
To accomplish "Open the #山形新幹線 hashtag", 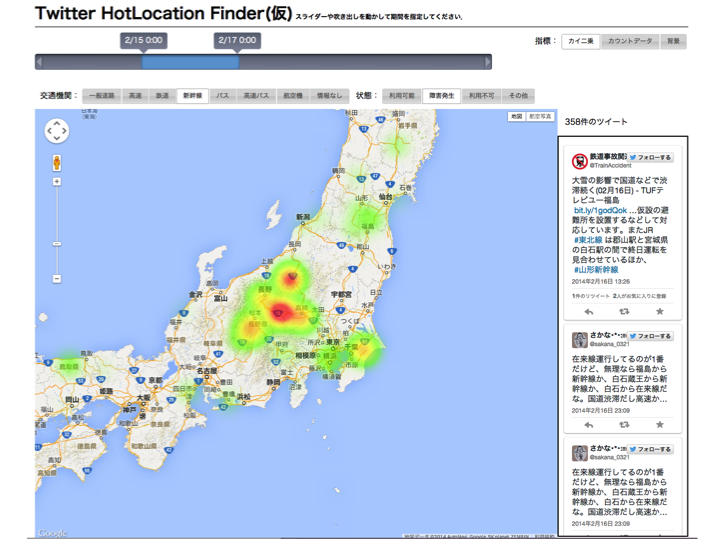I will point(596,270).
